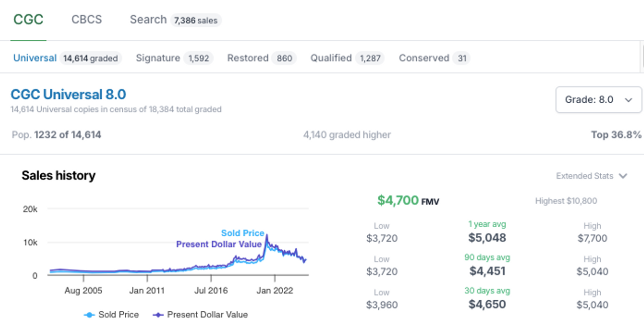
Task: Click the 90 days avg value $4,451
Action: point(487,271)
